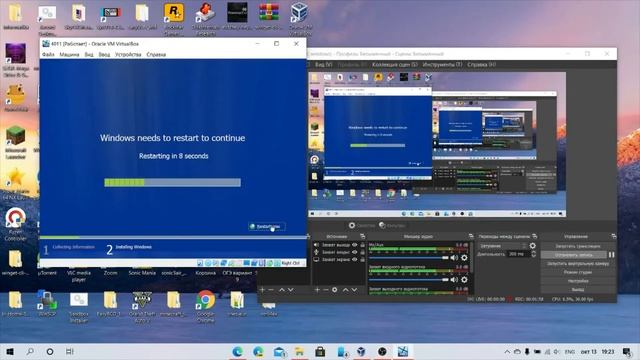Open File Explorer from the taskbar
Viewport: 640px width, 360px height.
299,351
